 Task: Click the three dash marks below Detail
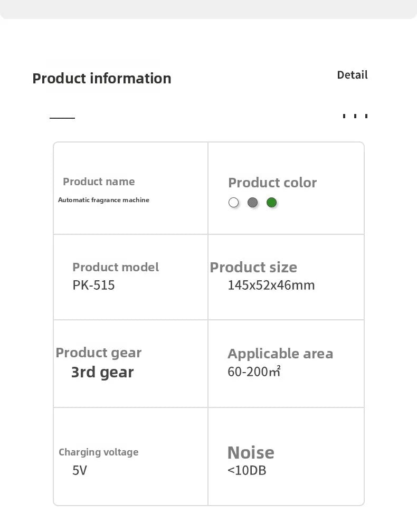[355, 116]
